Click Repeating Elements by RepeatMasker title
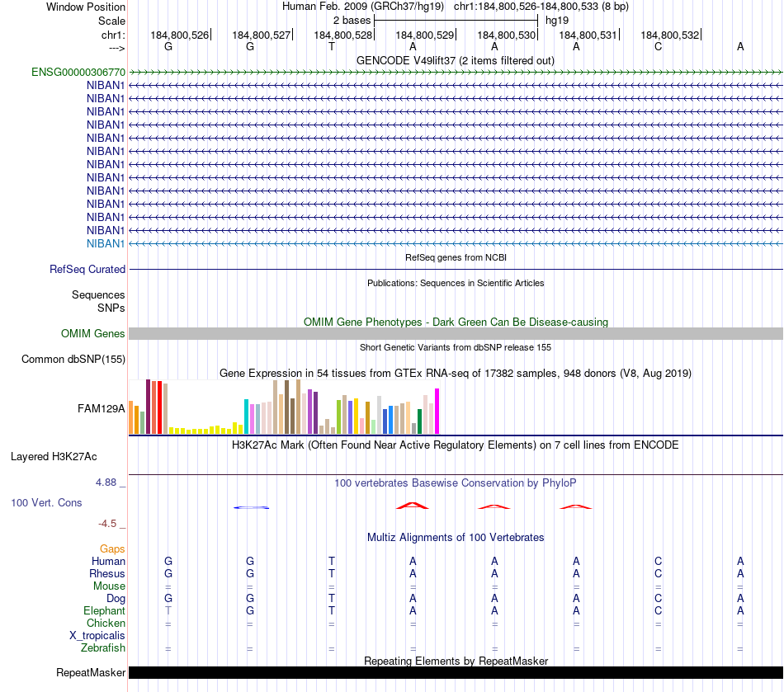The width and height of the screenshot is (784, 692). (456, 661)
